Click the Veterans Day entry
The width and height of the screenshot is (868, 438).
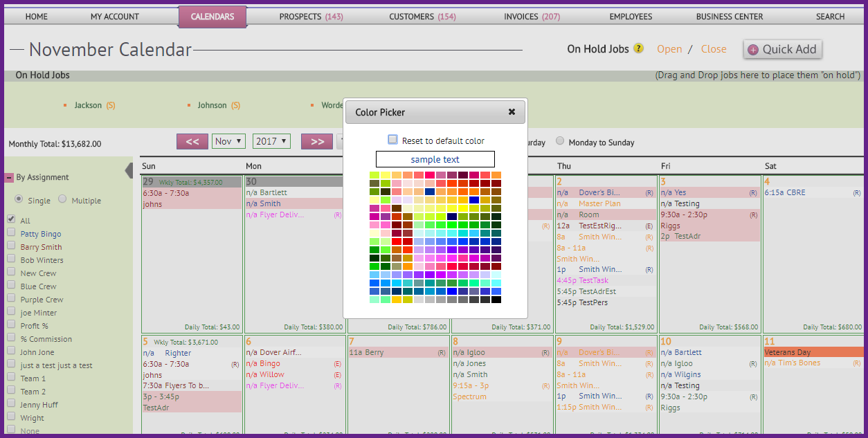click(813, 352)
